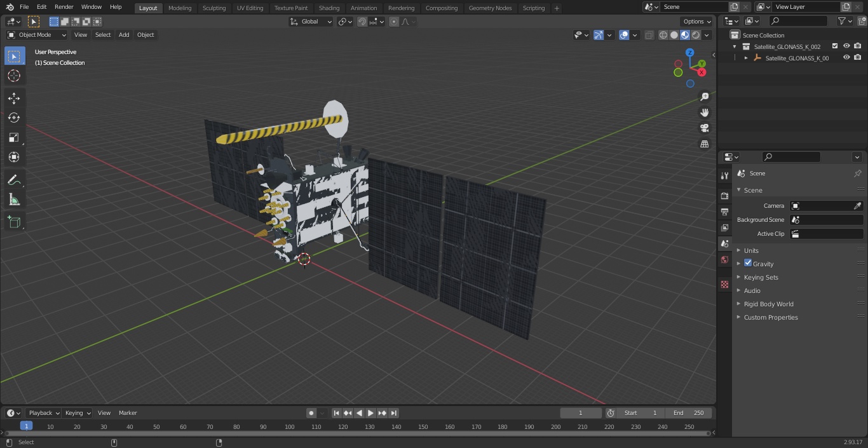This screenshot has width=868, height=448.
Task: Switch to the Modeling workspace tab
Action: (x=180, y=8)
